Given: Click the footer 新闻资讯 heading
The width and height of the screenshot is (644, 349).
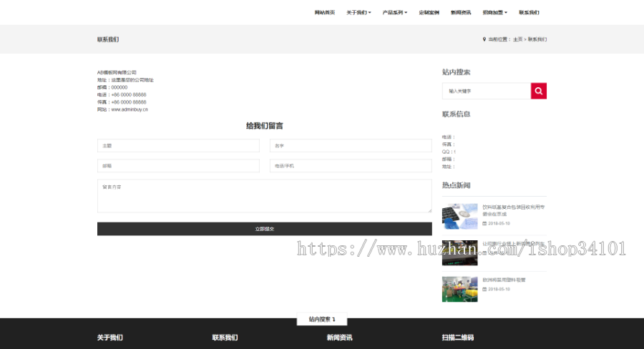Looking at the screenshot, I should click(x=339, y=338).
